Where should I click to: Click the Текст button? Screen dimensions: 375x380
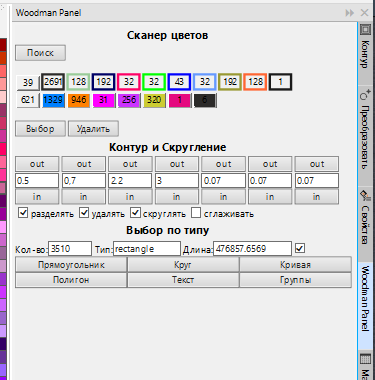[183, 280]
